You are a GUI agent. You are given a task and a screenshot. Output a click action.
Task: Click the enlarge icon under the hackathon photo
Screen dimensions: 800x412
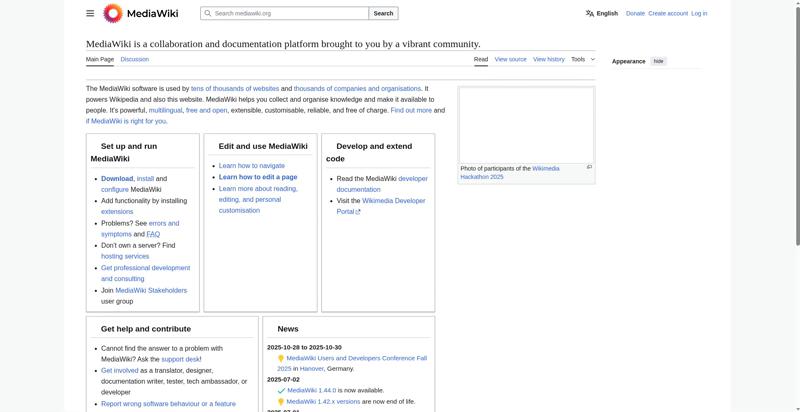[589, 167]
